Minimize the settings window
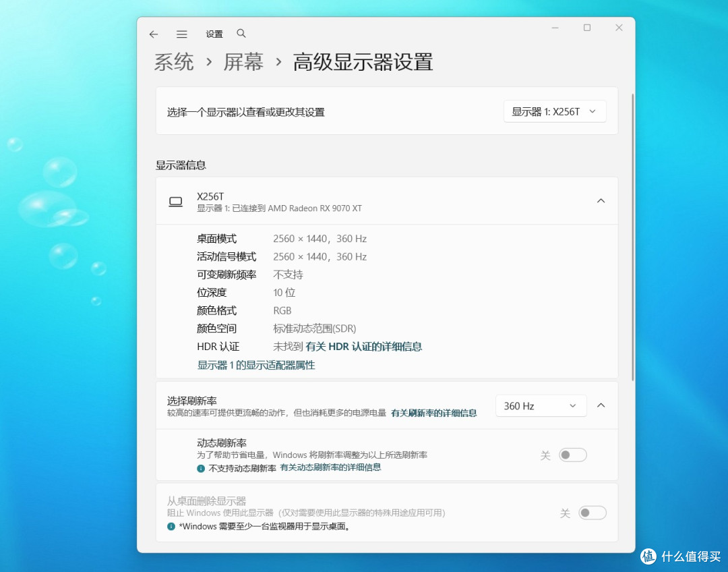Screen dimensions: 728x572 [x=555, y=28]
